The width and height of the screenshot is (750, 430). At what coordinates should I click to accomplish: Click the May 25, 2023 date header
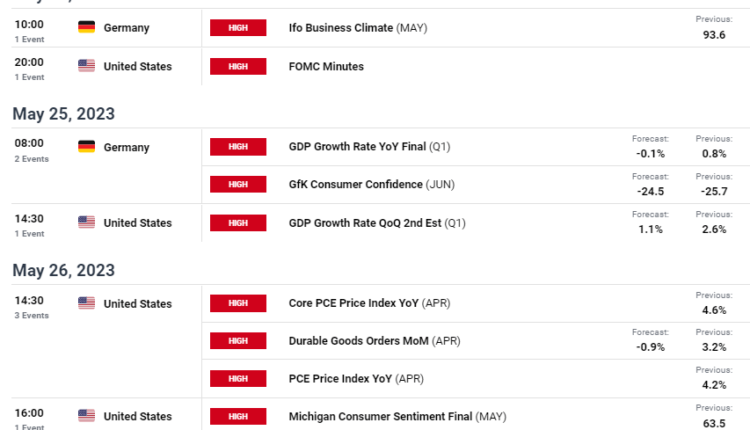coord(63,114)
